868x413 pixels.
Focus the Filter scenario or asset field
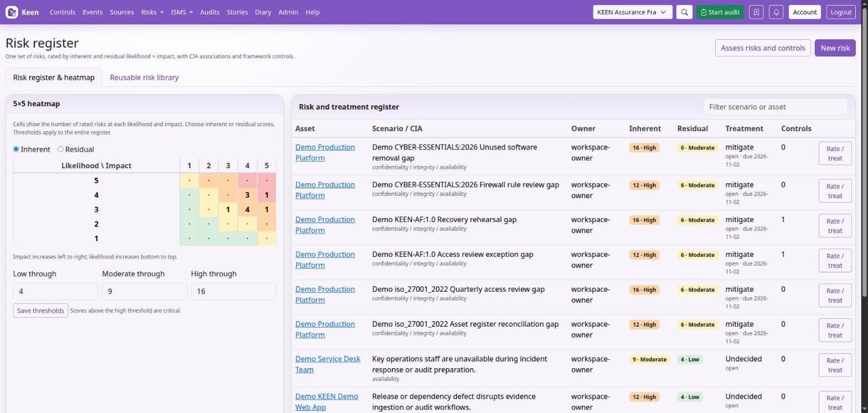(x=776, y=107)
